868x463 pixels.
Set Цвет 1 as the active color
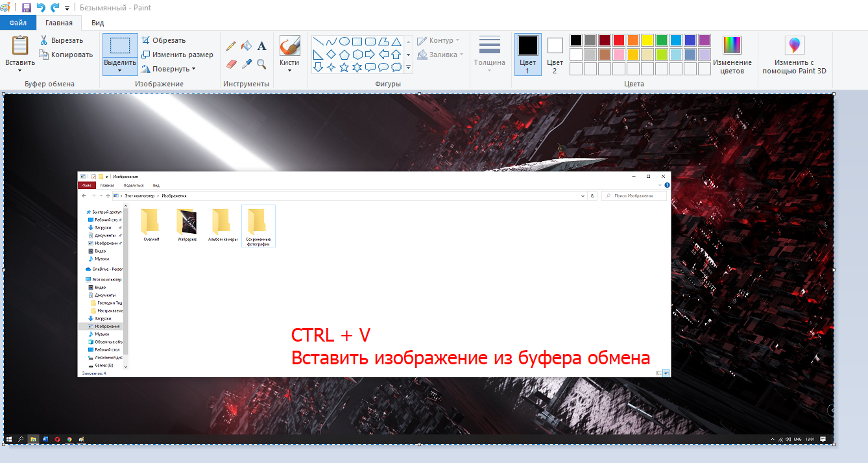coord(527,55)
